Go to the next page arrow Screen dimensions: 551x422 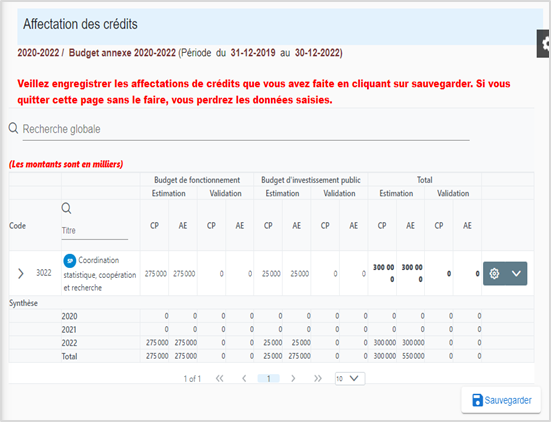click(x=293, y=378)
